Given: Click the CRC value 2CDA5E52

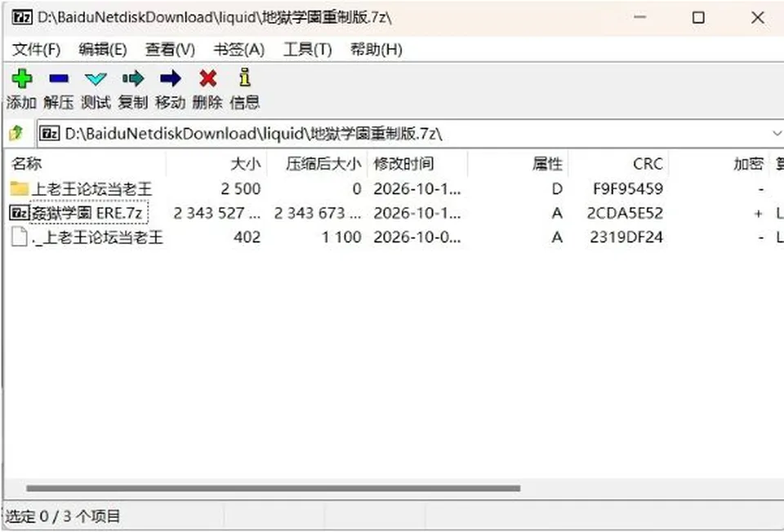Looking at the screenshot, I should tap(625, 213).
